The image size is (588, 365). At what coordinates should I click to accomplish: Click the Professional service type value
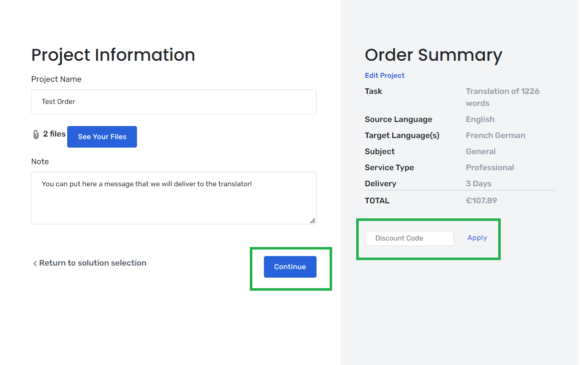(490, 168)
